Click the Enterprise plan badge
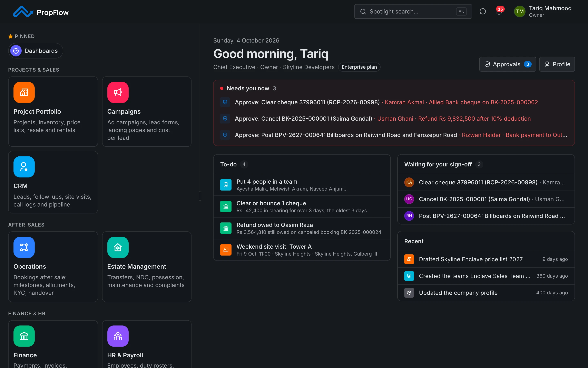 click(x=359, y=67)
